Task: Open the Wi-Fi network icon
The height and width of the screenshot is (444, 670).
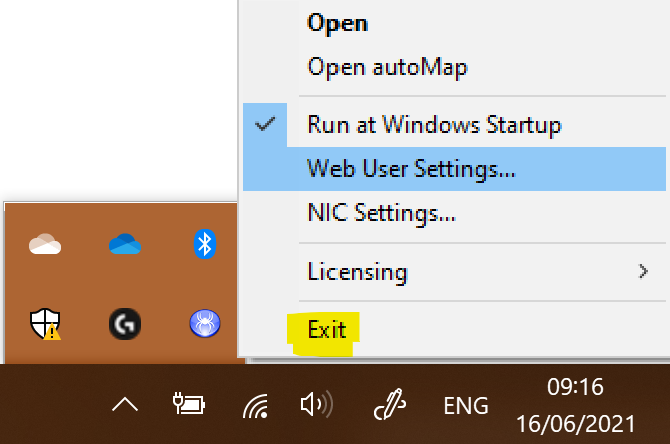Action: (x=256, y=406)
